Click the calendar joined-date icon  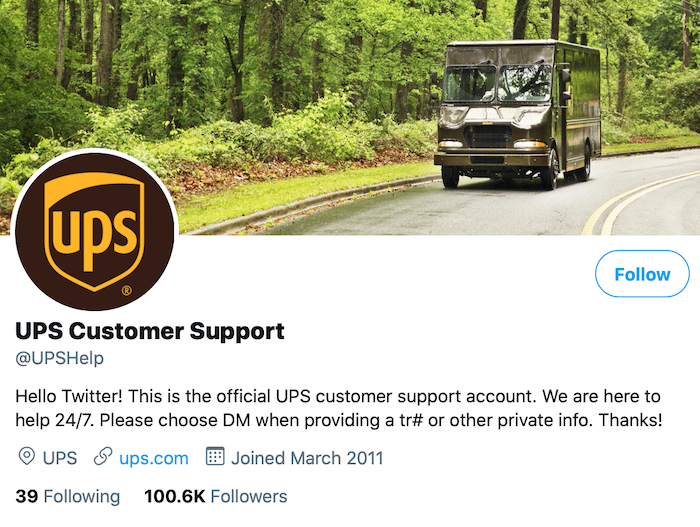(x=215, y=456)
